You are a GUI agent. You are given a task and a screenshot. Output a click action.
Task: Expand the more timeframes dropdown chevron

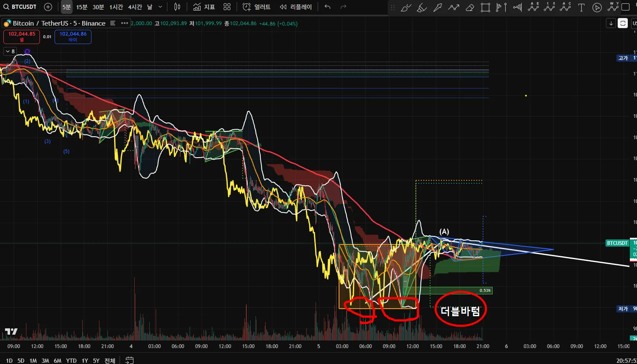pyautogui.click(x=160, y=7)
